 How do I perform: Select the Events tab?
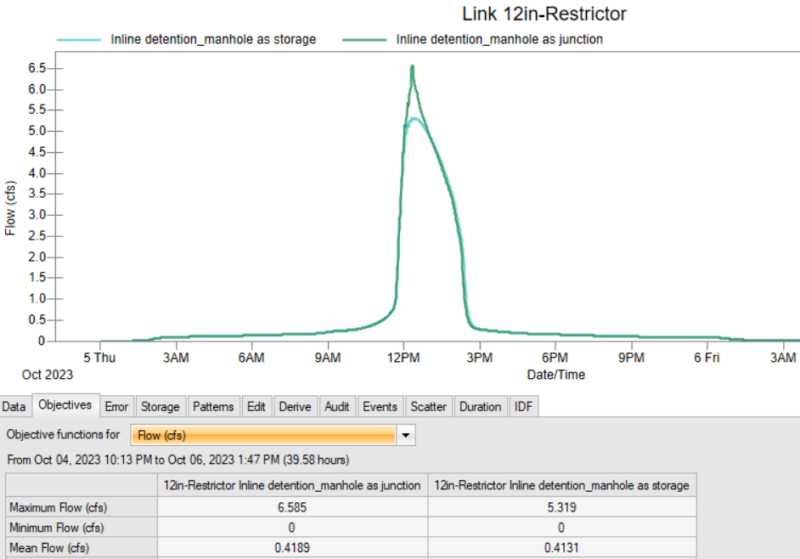tap(380, 407)
